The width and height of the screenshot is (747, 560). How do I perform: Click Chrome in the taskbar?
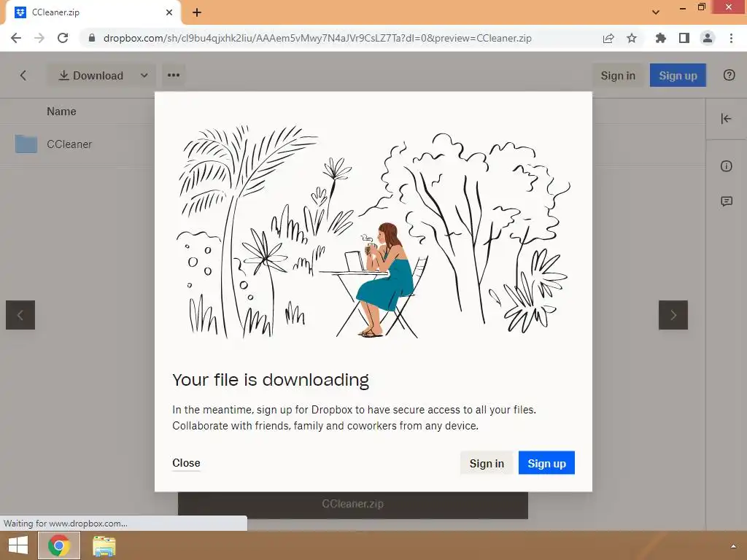click(x=58, y=545)
